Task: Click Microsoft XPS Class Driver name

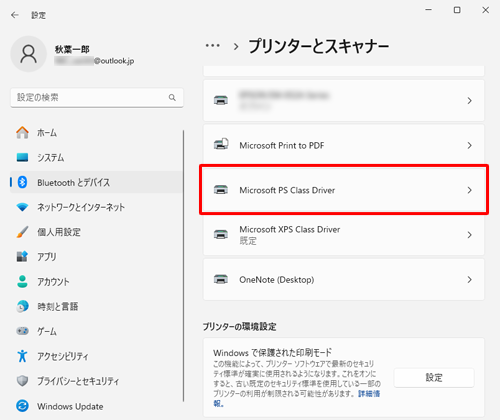Action: (x=290, y=229)
